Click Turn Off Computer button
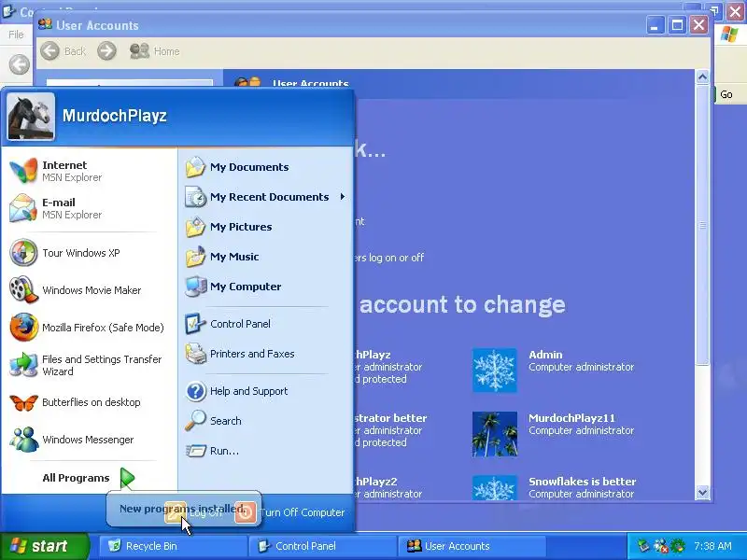747x560 pixels. coord(289,512)
